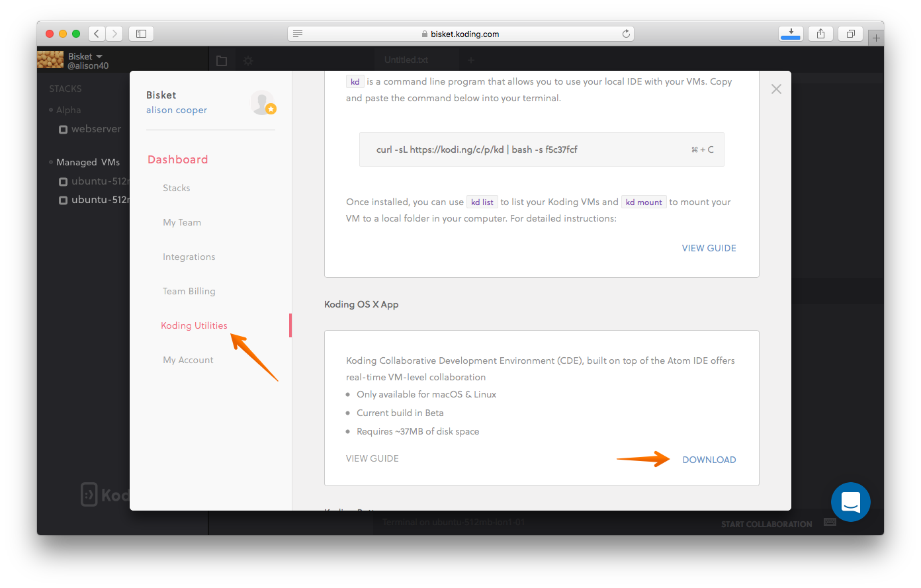
Task: Click the alison cooper profile link
Action: (177, 110)
